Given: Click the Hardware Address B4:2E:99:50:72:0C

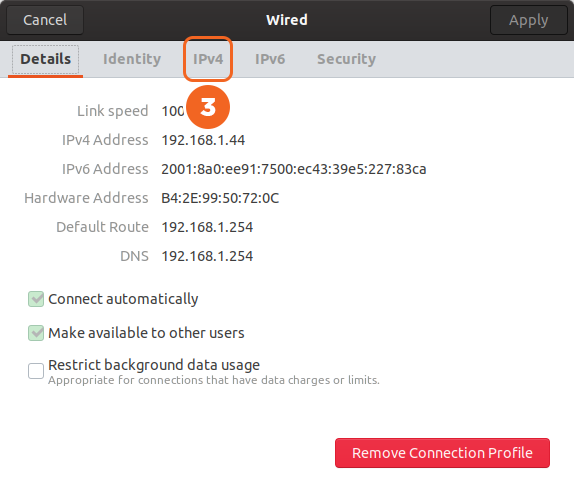Looking at the screenshot, I should click(220, 198).
